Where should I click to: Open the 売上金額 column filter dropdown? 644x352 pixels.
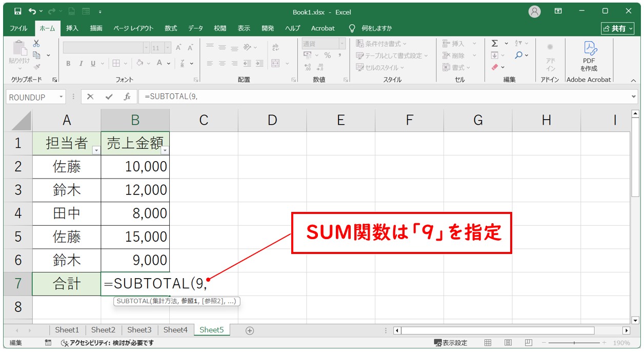click(x=165, y=150)
